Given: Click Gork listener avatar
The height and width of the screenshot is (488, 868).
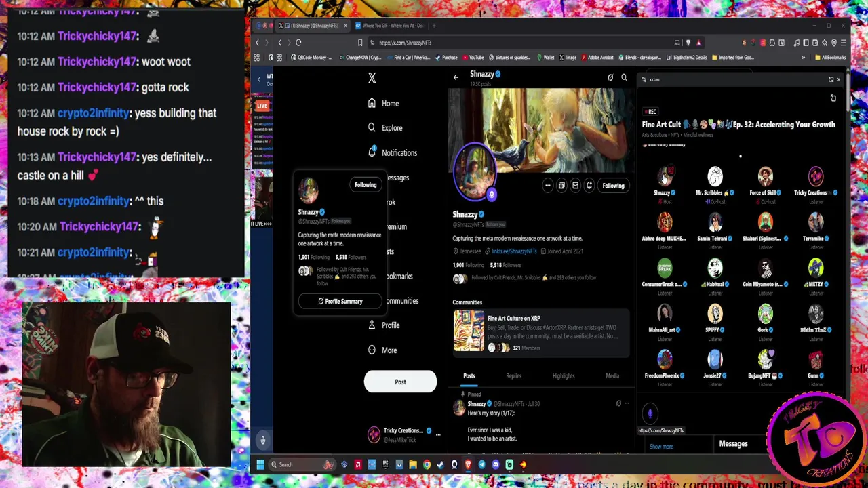Looking at the screenshot, I should pyautogui.click(x=765, y=313).
